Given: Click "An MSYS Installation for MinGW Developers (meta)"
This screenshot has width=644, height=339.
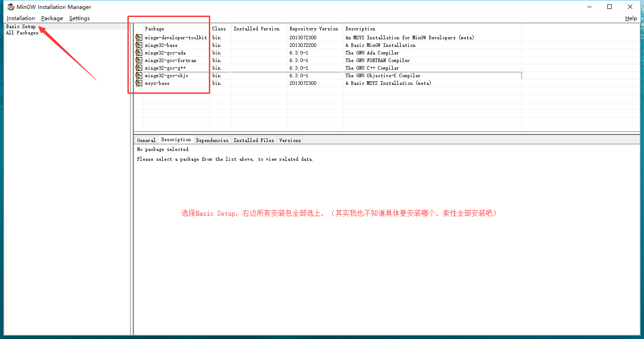Looking at the screenshot, I should point(410,38).
